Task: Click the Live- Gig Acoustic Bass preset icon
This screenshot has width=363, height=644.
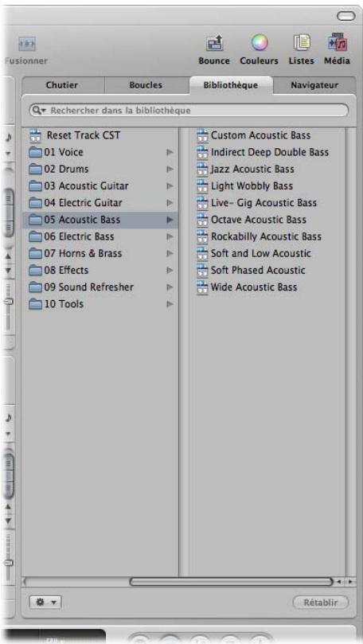Action: 202,203
